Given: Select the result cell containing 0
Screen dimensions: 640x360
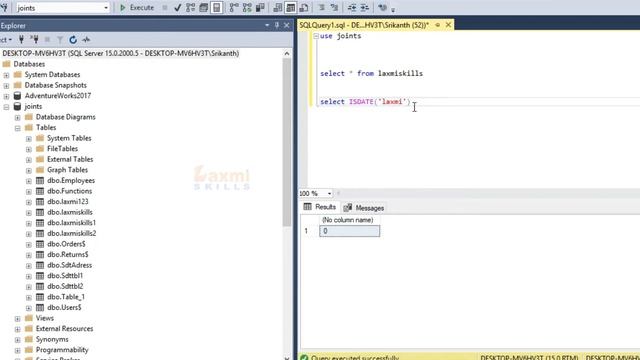Looking at the screenshot, I should point(349,231).
